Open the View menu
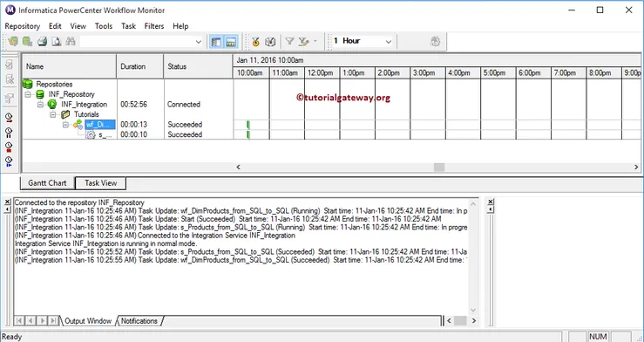The height and width of the screenshot is (342, 644). point(78,26)
